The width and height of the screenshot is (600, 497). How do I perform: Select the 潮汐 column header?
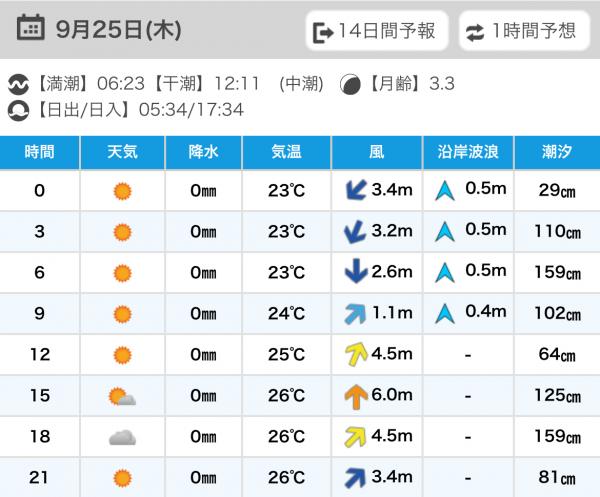[x=557, y=152]
